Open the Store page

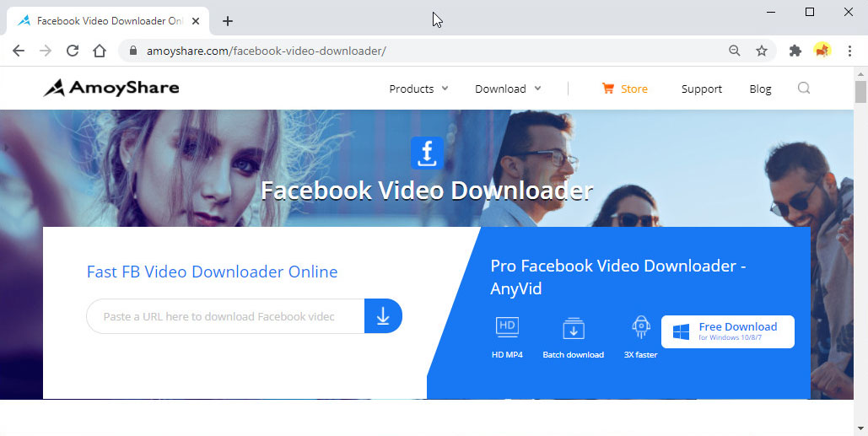[x=625, y=89]
